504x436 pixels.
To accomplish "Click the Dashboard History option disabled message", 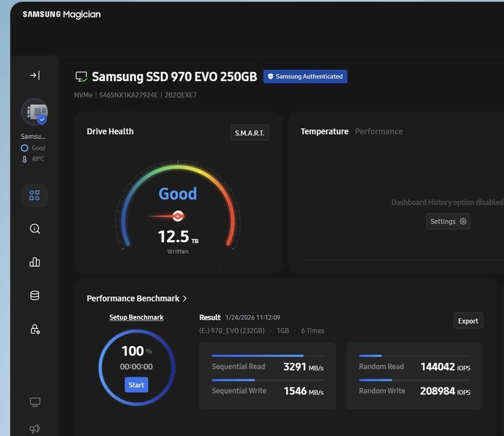I will coord(447,203).
